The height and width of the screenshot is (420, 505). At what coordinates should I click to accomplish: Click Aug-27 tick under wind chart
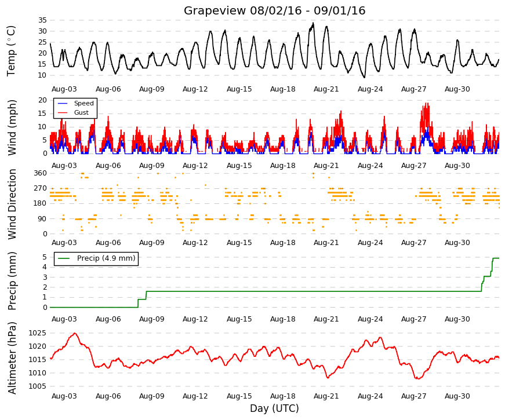pos(413,166)
